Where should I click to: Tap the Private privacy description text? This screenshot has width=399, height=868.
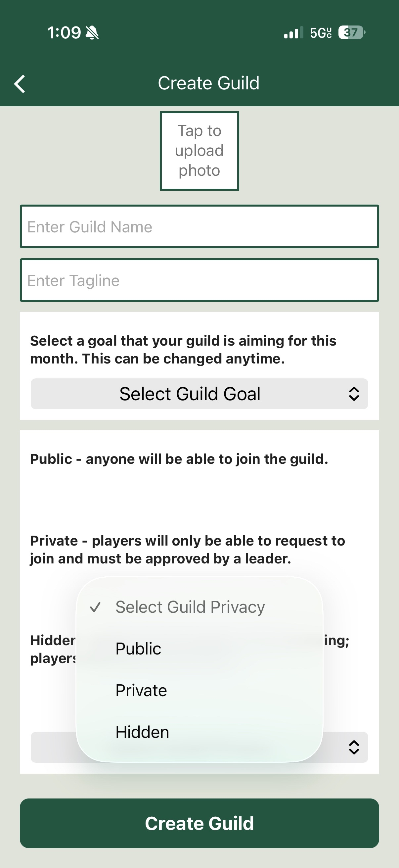coord(187,550)
